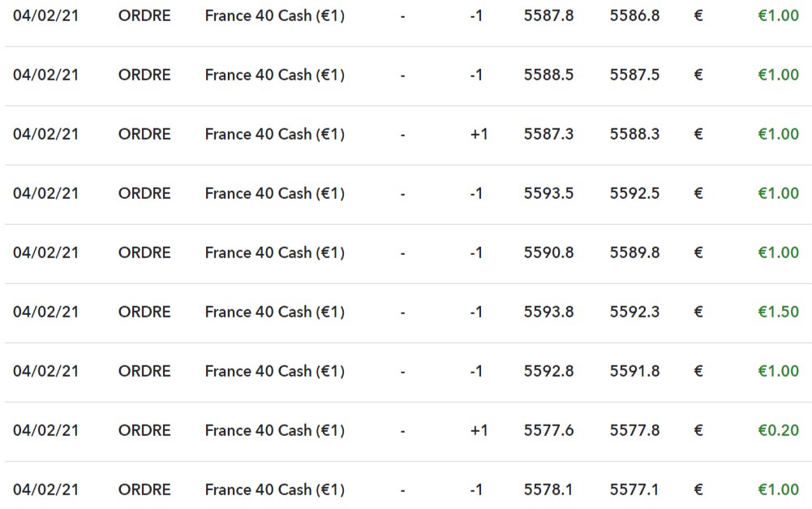Open France 40 Cash entry with €1.50 profit
Screen dimensions: 812x509
(274, 312)
